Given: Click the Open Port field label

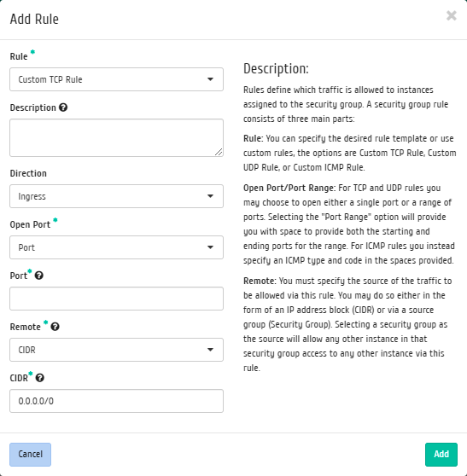Looking at the screenshot, I should pyautogui.click(x=30, y=224).
